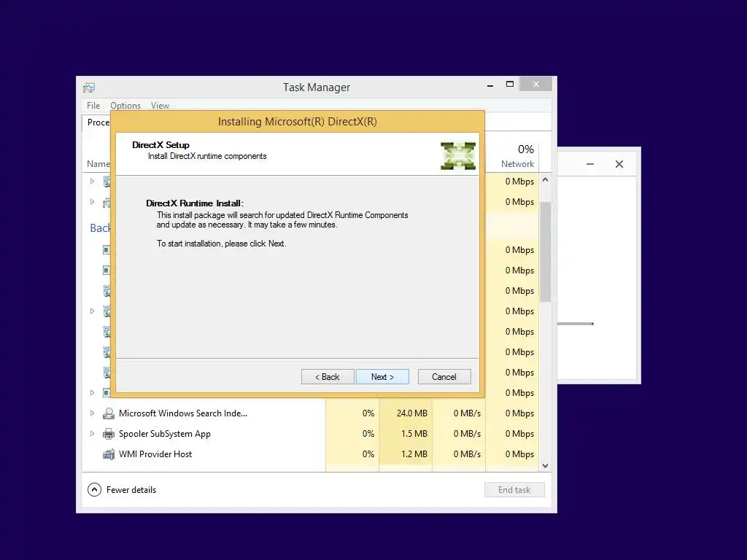747x560 pixels.
Task: Click the progress slider in background window
Action: (576, 324)
